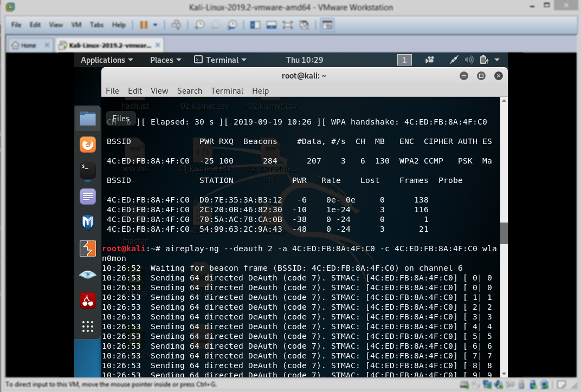Screen dimensions: 581x392
Task: Click station MAC 70:5A:AC:78:CA:0B
Action: point(241,219)
